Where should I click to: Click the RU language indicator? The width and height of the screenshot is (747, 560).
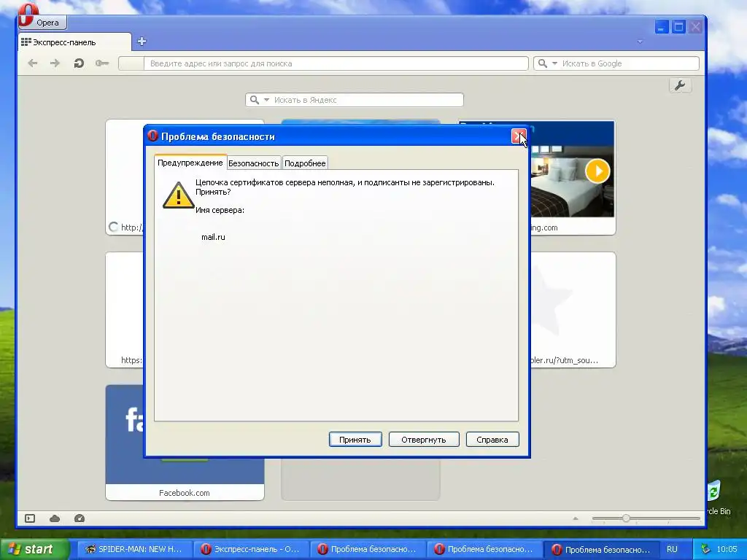click(x=672, y=549)
